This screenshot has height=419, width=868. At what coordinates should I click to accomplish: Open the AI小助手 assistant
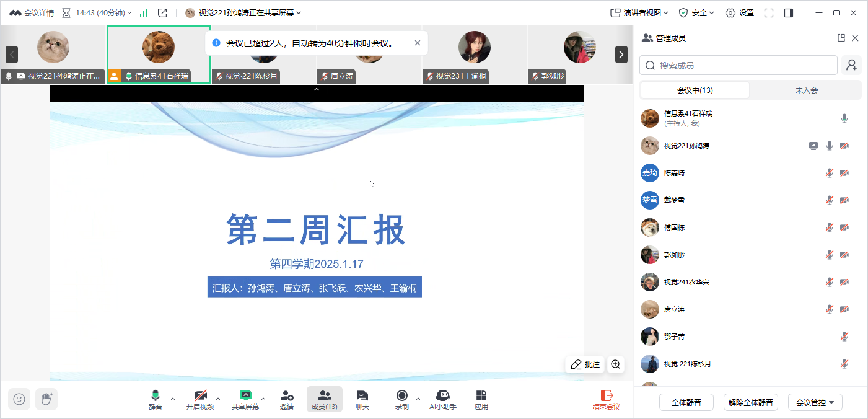click(x=443, y=400)
